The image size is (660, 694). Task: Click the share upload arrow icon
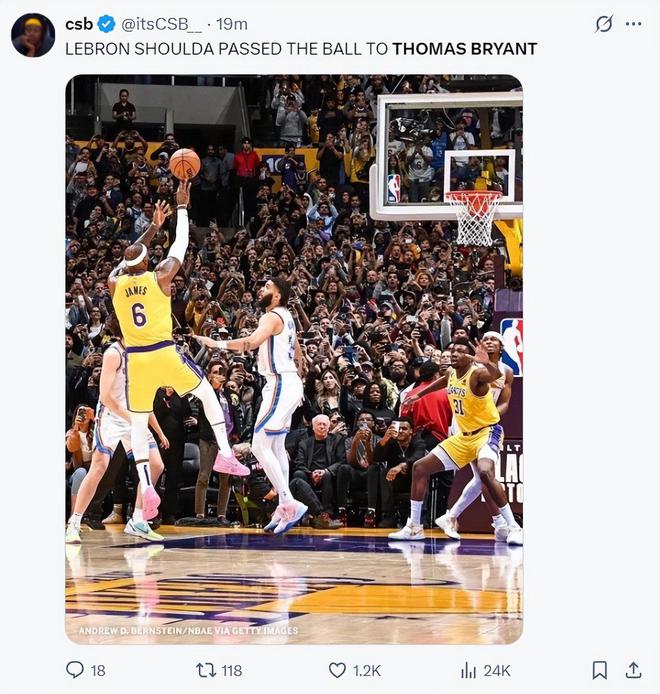click(x=633, y=670)
